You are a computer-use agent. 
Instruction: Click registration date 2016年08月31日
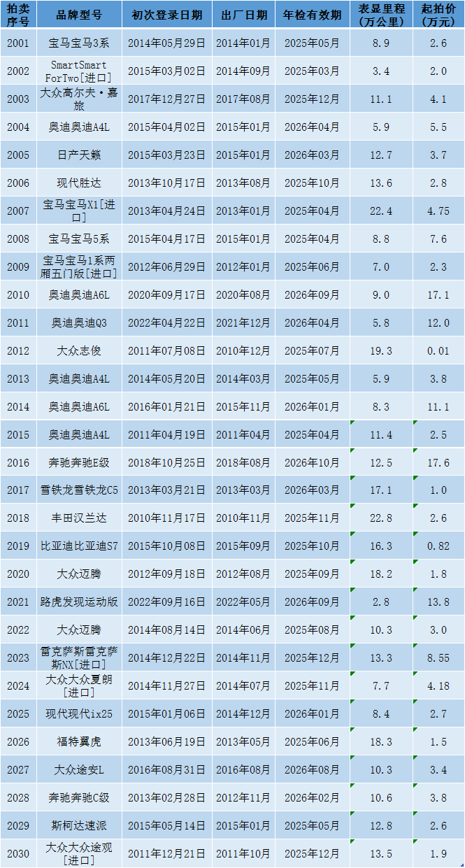click(166, 769)
